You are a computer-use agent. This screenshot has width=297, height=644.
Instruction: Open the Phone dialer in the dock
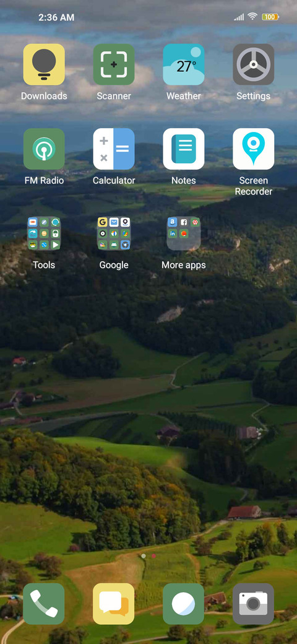tap(44, 604)
